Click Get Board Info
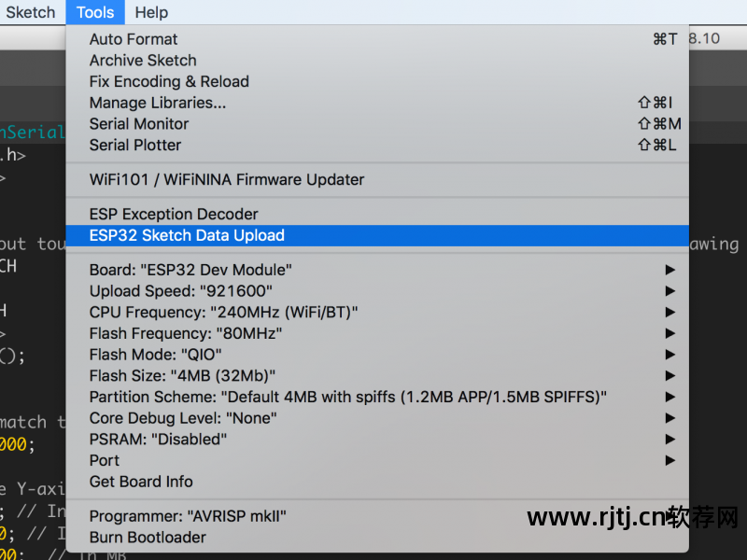This screenshot has width=747, height=560. 377,482
